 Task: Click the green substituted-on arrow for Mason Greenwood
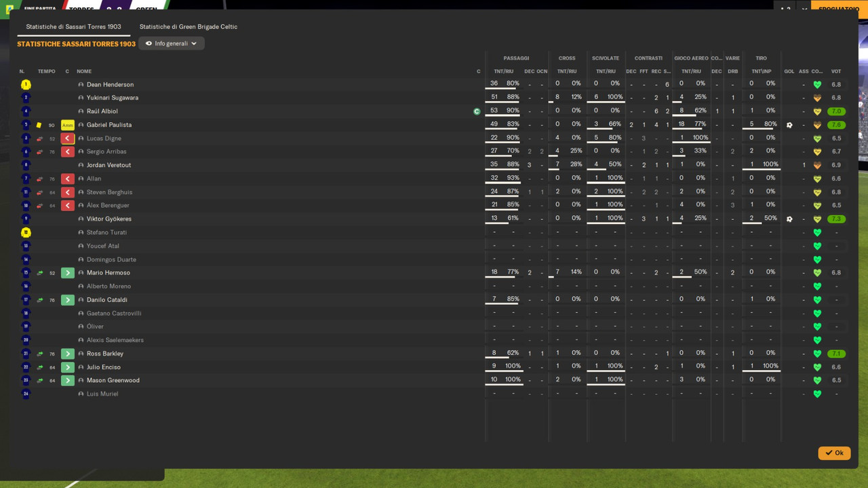click(x=68, y=381)
